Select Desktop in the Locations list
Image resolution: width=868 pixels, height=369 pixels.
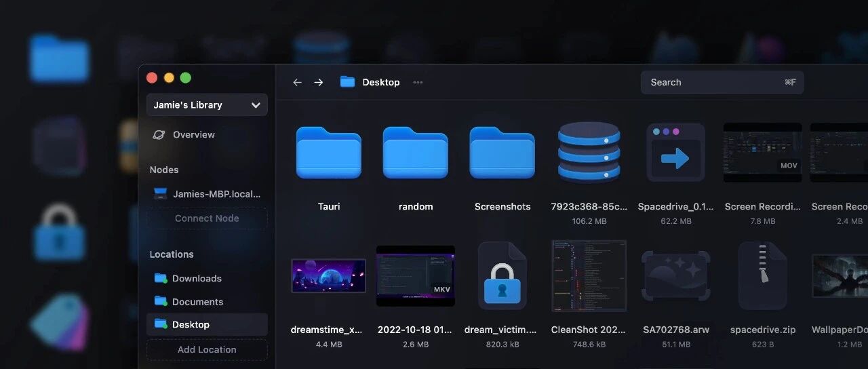pyautogui.click(x=207, y=324)
